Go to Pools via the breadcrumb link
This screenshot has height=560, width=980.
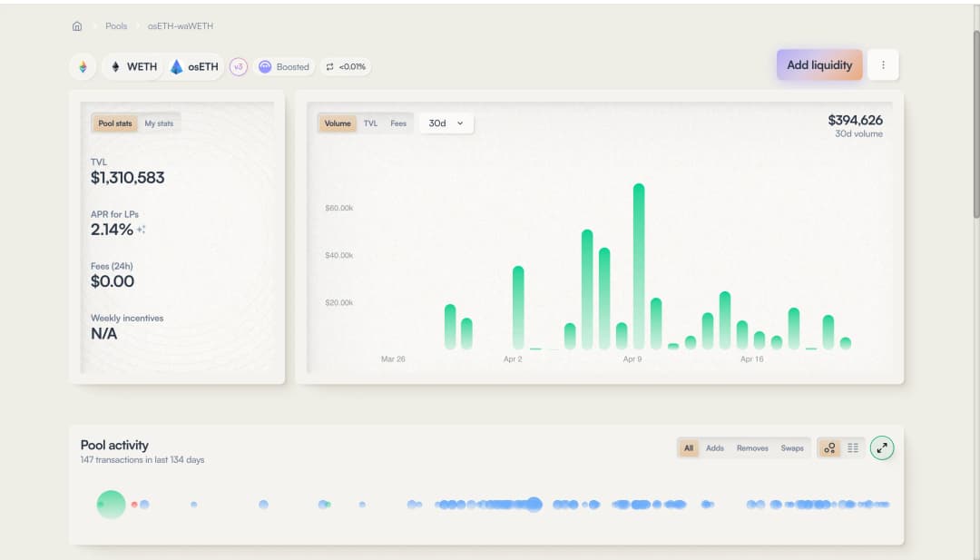pos(116,26)
